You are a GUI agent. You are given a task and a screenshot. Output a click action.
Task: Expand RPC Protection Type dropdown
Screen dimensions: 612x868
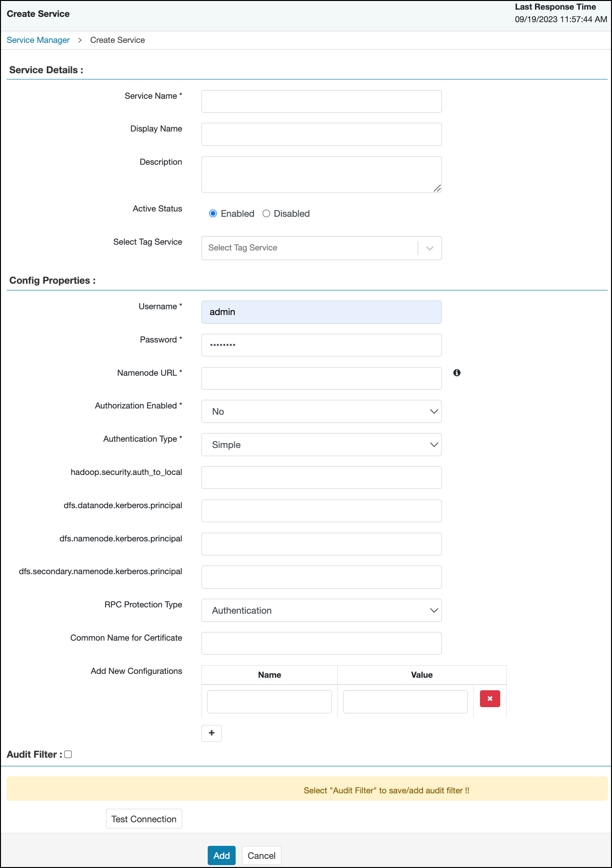pyautogui.click(x=321, y=610)
